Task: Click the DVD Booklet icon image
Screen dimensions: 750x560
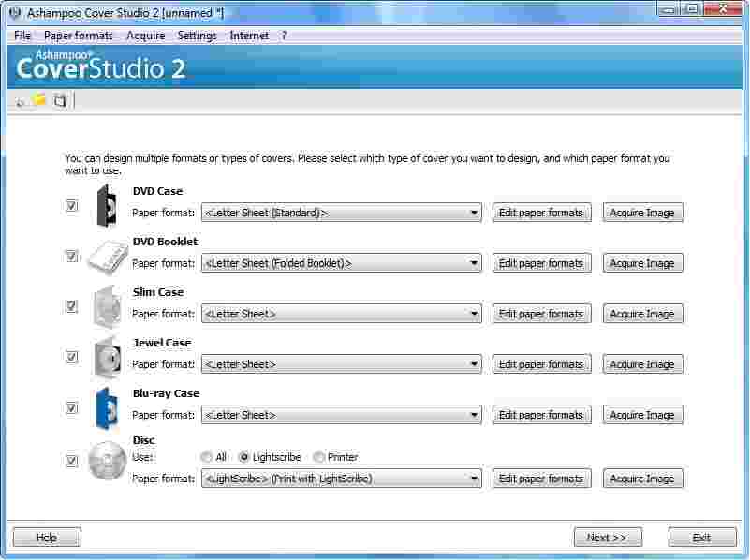Action: pyautogui.click(x=108, y=258)
